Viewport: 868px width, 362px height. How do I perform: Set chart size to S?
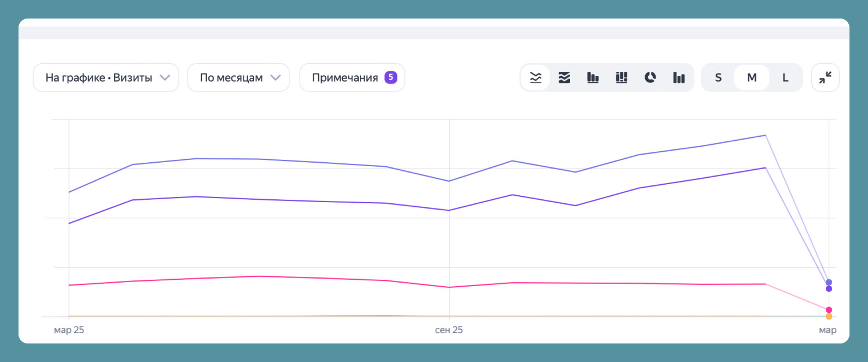pyautogui.click(x=718, y=78)
